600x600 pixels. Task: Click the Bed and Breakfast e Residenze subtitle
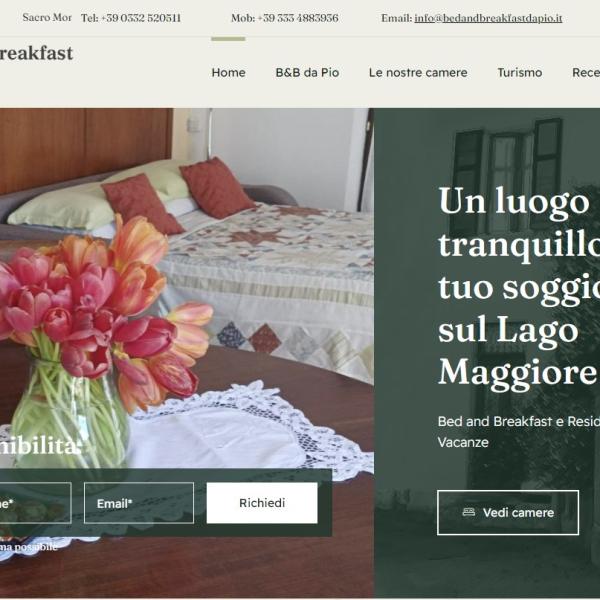point(519,432)
